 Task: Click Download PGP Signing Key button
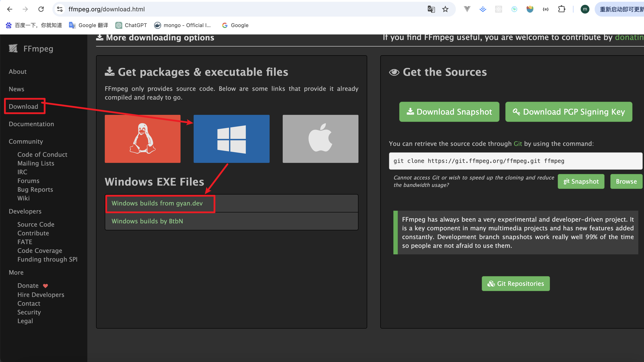[x=568, y=112]
